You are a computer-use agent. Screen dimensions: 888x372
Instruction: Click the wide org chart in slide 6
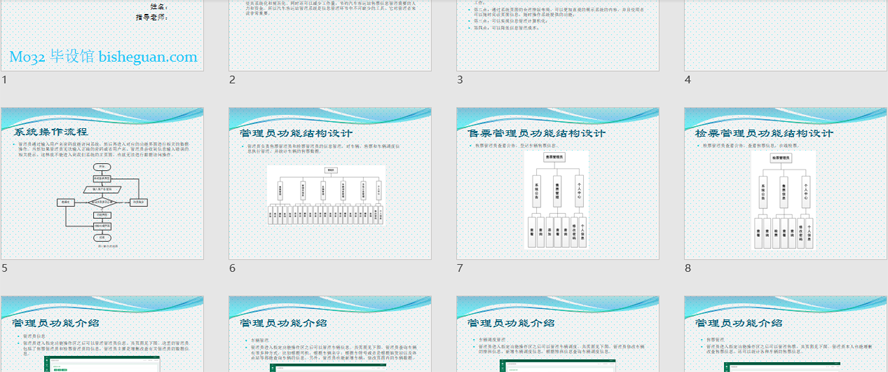[x=326, y=195]
